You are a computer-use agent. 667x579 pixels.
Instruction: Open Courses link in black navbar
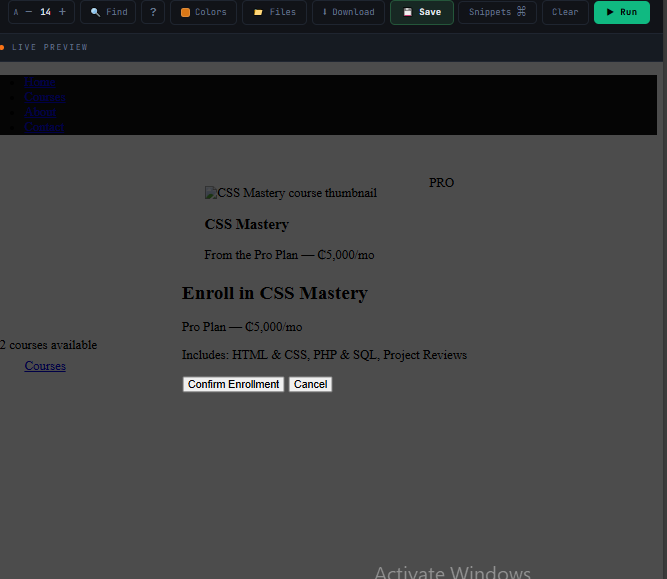tap(45, 97)
